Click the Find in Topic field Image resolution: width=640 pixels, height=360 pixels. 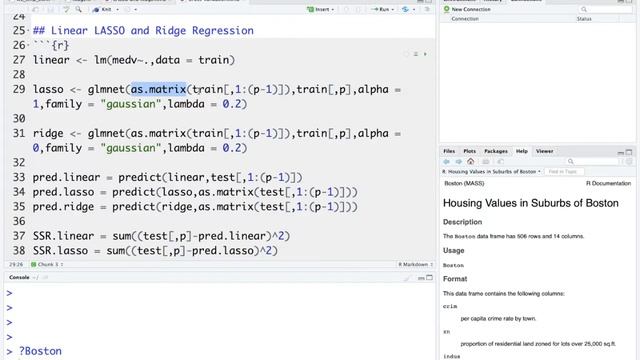[564, 172]
